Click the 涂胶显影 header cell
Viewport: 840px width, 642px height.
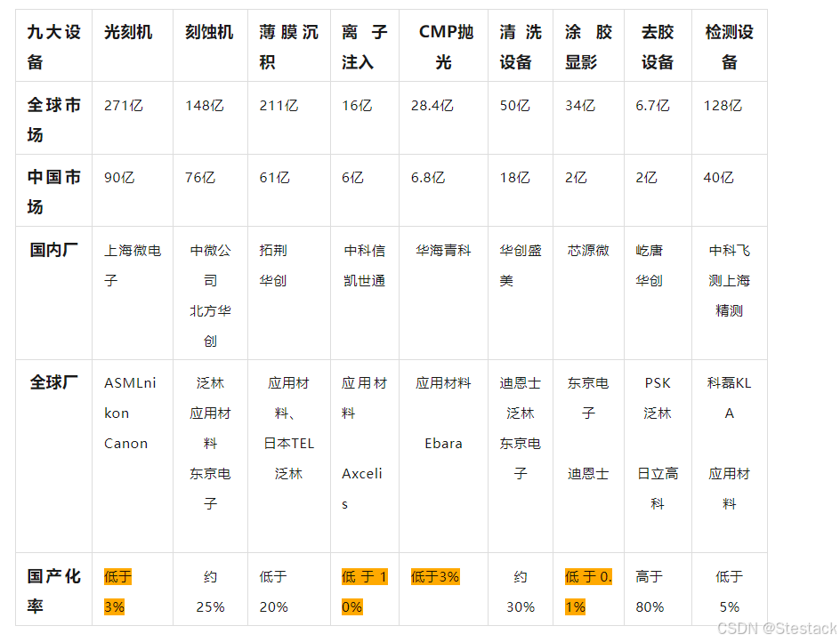pyautogui.click(x=588, y=47)
